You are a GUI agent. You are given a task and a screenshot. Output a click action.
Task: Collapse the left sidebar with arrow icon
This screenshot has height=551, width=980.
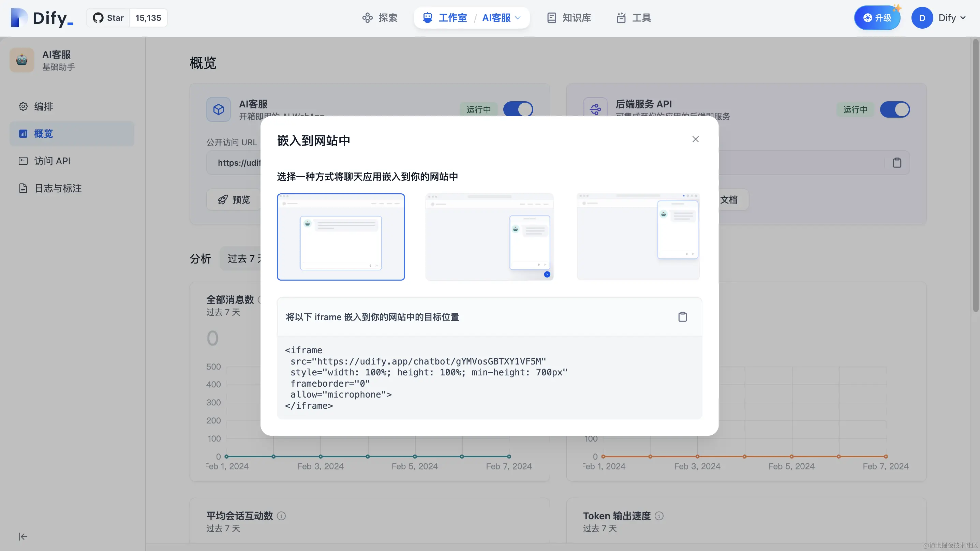[23, 537]
